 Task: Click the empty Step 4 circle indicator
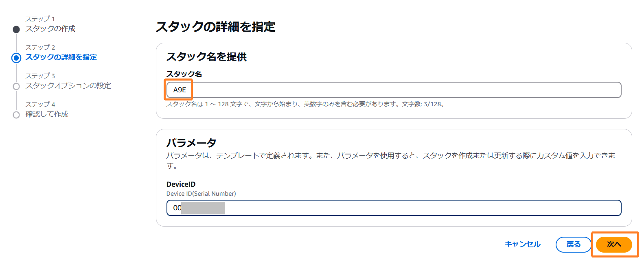[x=16, y=115]
